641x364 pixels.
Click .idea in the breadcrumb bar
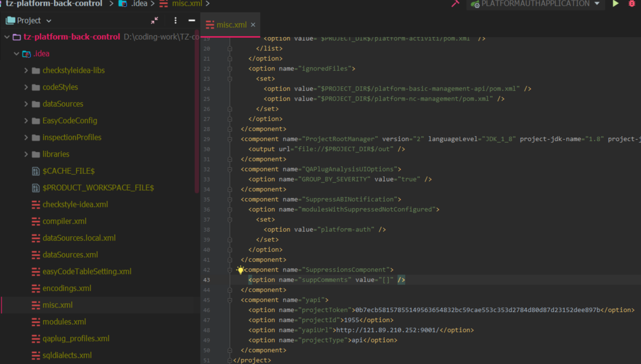[x=139, y=3]
